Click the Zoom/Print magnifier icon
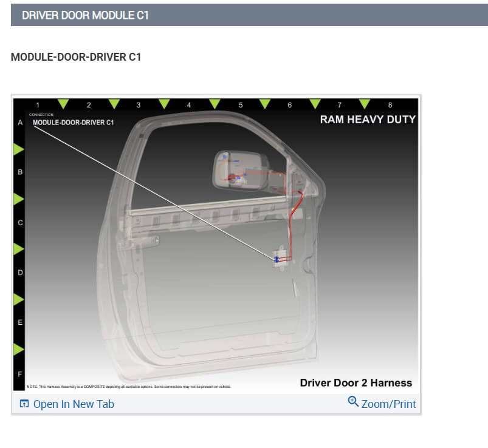The width and height of the screenshot is (488, 448). pos(353,402)
